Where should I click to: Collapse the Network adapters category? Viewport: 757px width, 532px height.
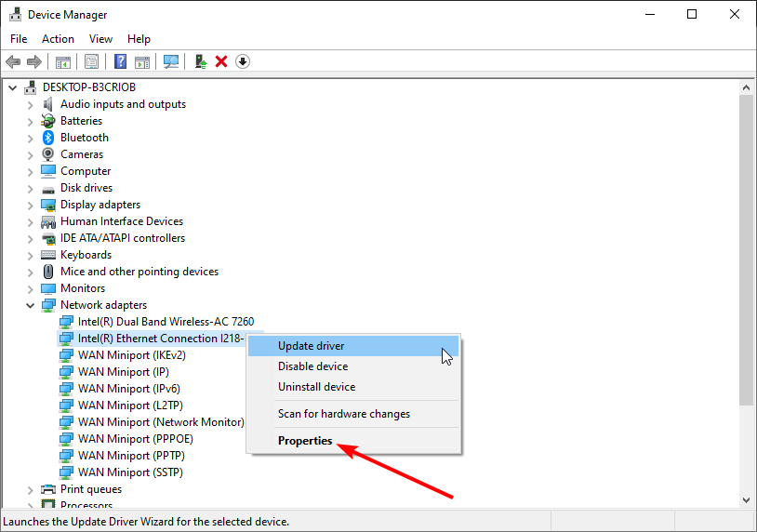[x=30, y=306]
